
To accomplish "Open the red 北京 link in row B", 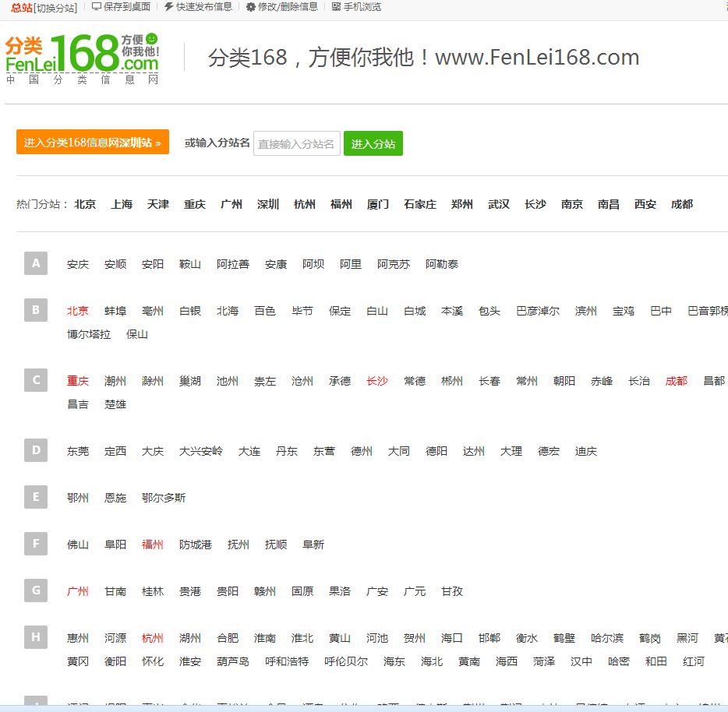I will coord(78,311).
